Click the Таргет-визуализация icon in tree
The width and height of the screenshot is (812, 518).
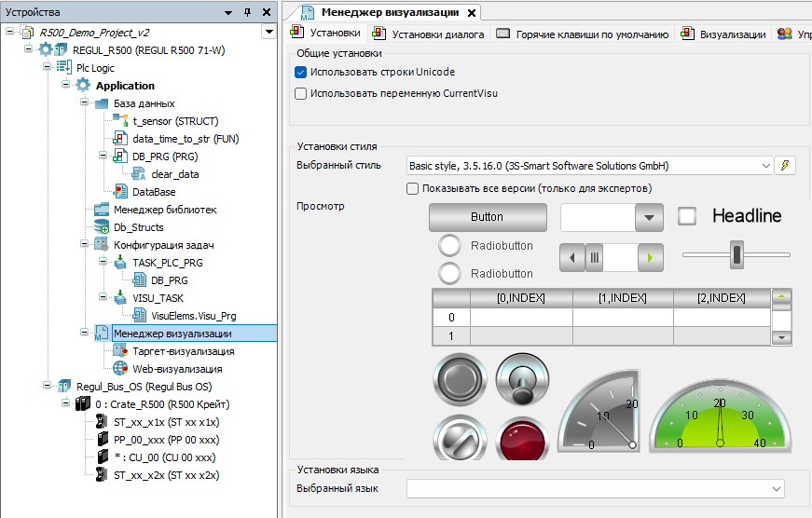coord(118,351)
